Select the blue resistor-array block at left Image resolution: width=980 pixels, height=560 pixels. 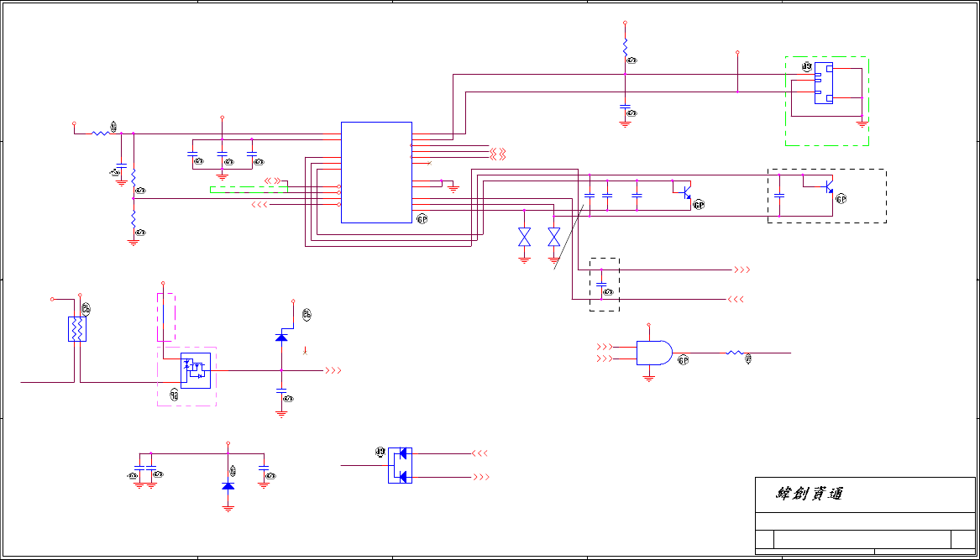click(77, 329)
